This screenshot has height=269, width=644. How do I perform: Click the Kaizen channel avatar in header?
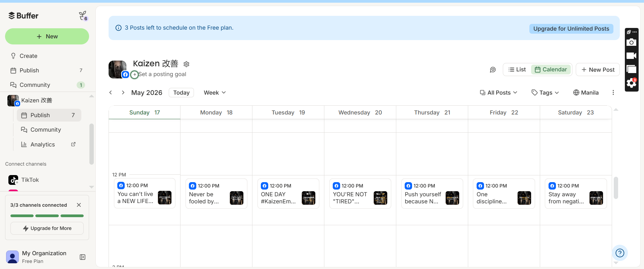tap(117, 69)
